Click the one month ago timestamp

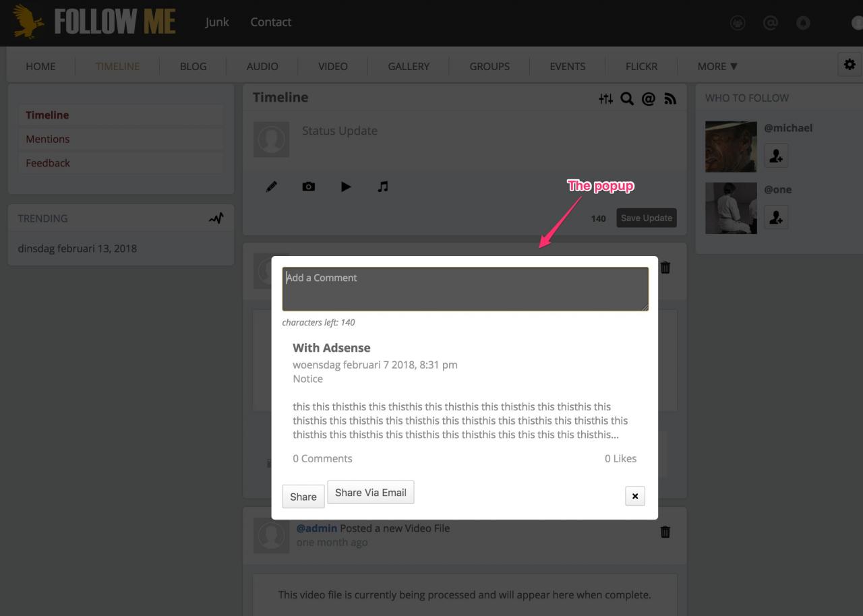pyautogui.click(x=332, y=542)
